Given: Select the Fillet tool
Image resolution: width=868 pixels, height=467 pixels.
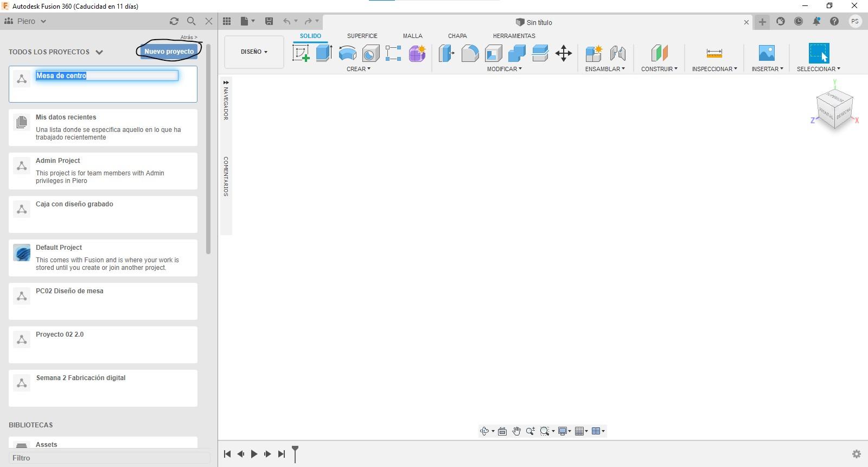Looking at the screenshot, I should [470, 53].
